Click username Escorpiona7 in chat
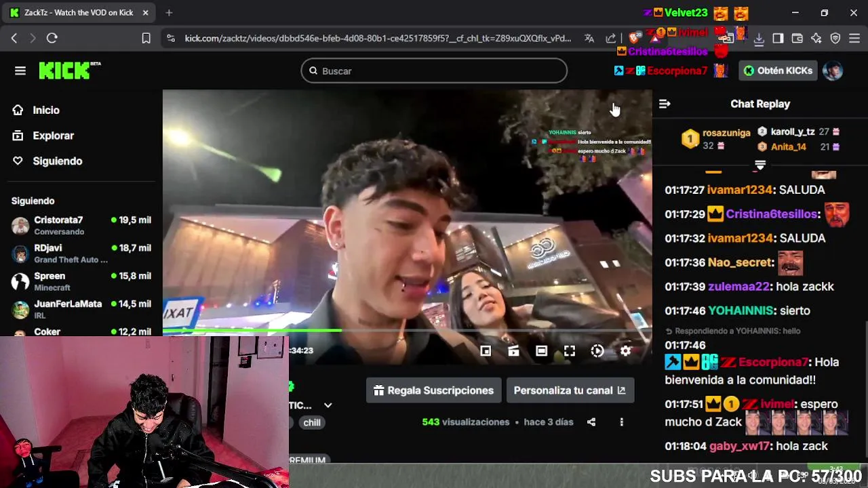This screenshot has width=868, height=488. 773,363
